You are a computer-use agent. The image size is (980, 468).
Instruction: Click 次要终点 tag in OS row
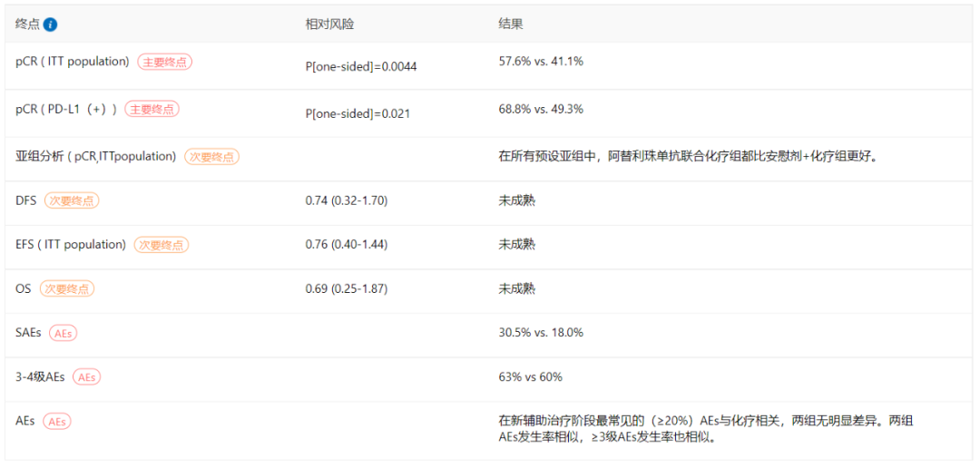tap(67, 289)
